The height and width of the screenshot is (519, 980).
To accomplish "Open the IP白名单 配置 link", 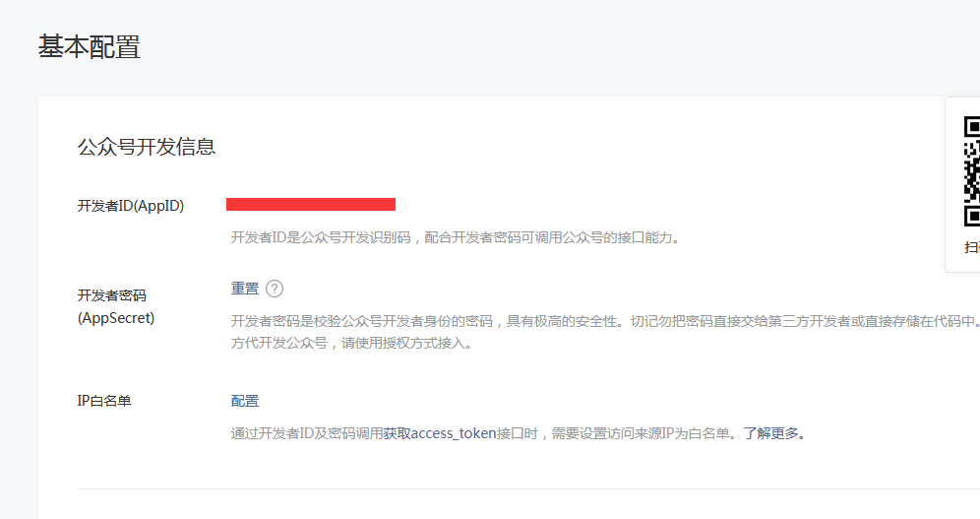I will (x=245, y=401).
